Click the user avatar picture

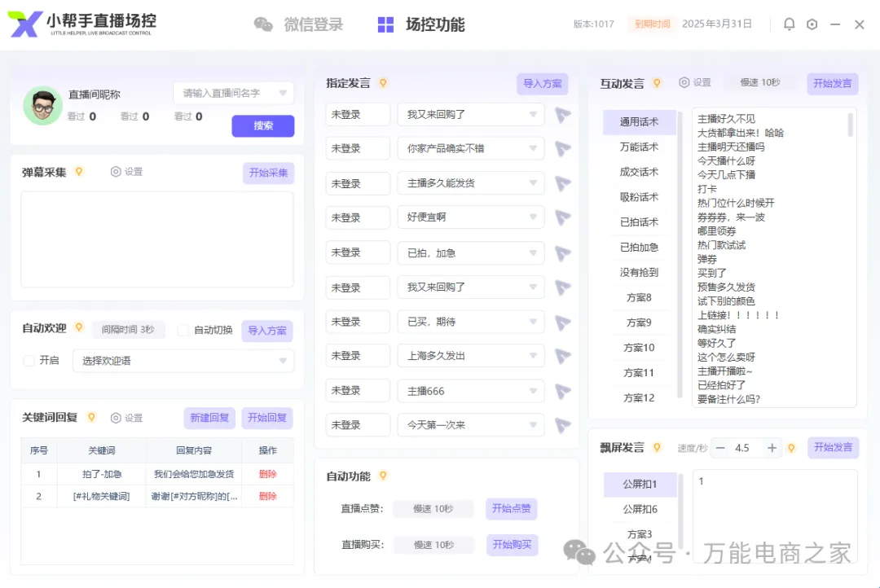42,105
